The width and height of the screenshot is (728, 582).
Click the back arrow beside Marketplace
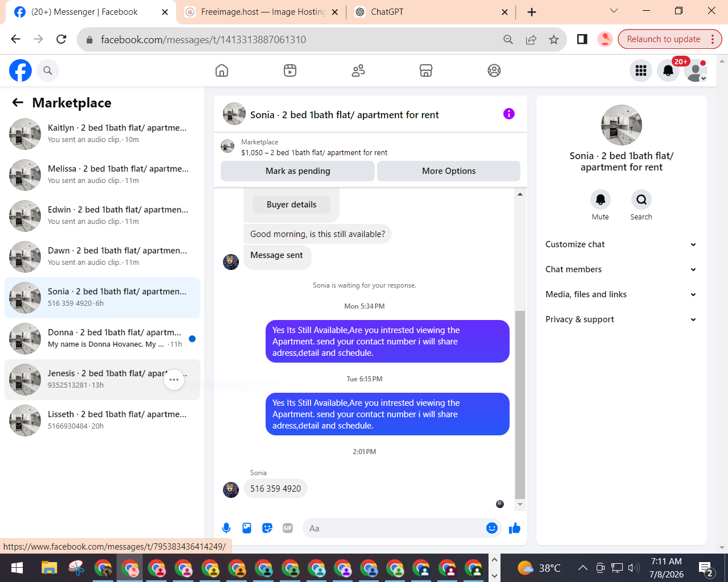[x=18, y=102]
